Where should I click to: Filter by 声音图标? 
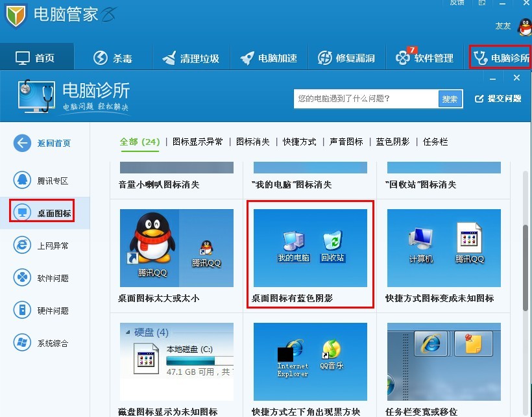[346, 142]
